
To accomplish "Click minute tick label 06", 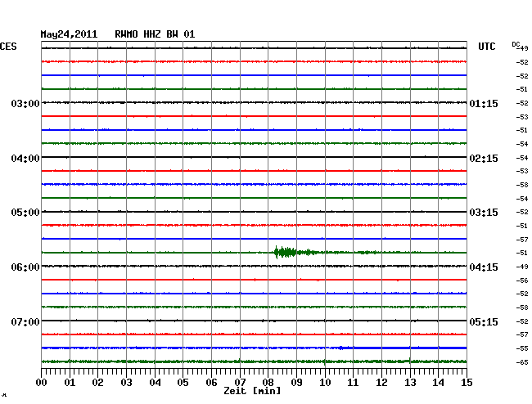I will pyautogui.click(x=211, y=382).
